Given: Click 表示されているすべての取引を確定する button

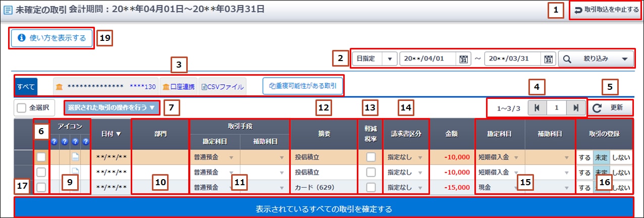Looking at the screenshot, I should click(x=324, y=208).
